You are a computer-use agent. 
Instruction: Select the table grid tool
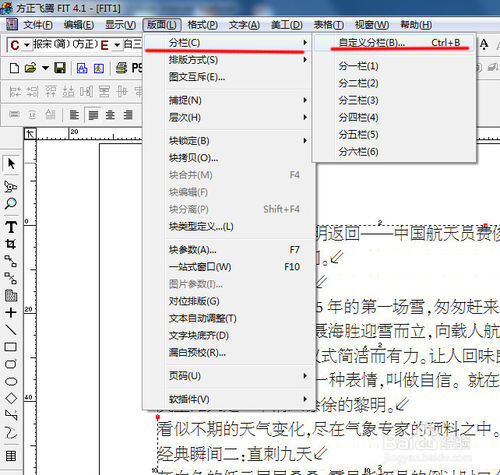pos(11,456)
